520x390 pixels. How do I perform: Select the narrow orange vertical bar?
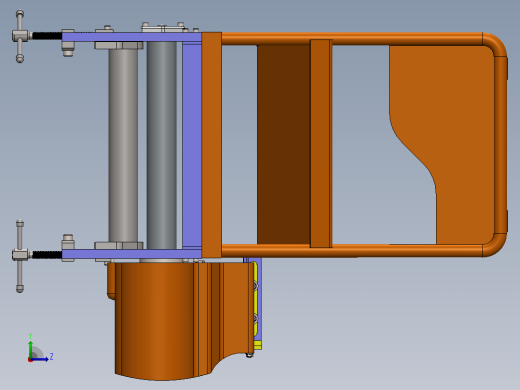click(x=321, y=144)
